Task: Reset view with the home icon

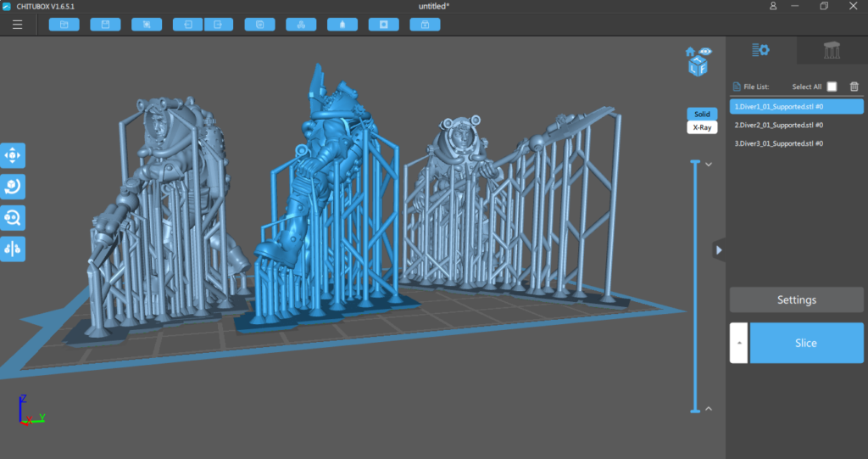Action: 690,52
